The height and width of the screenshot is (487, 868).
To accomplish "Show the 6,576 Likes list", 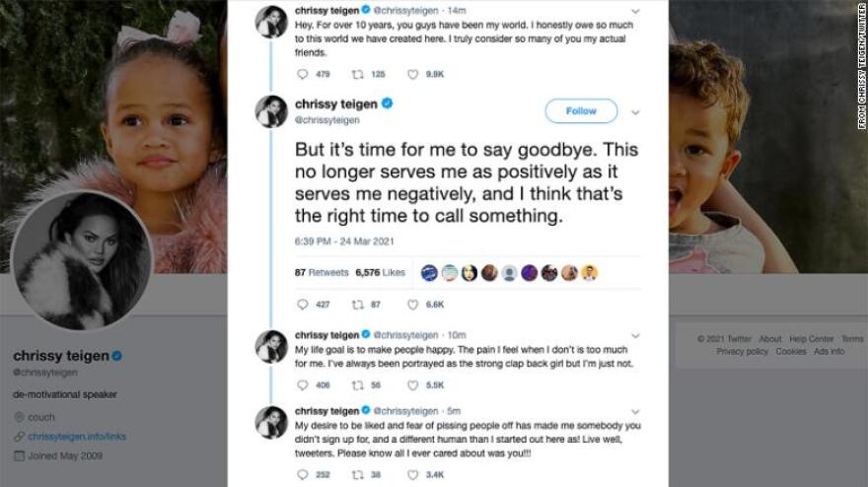I will pos(380,272).
